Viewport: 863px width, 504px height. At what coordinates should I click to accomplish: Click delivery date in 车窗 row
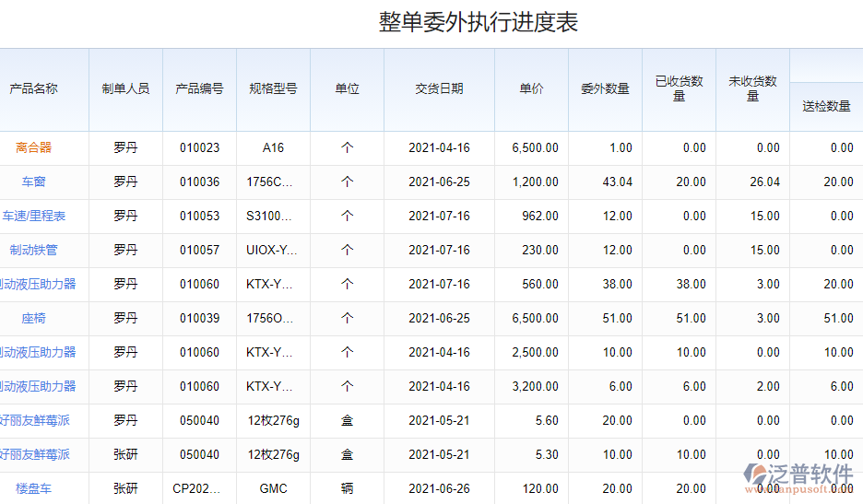(439, 182)
